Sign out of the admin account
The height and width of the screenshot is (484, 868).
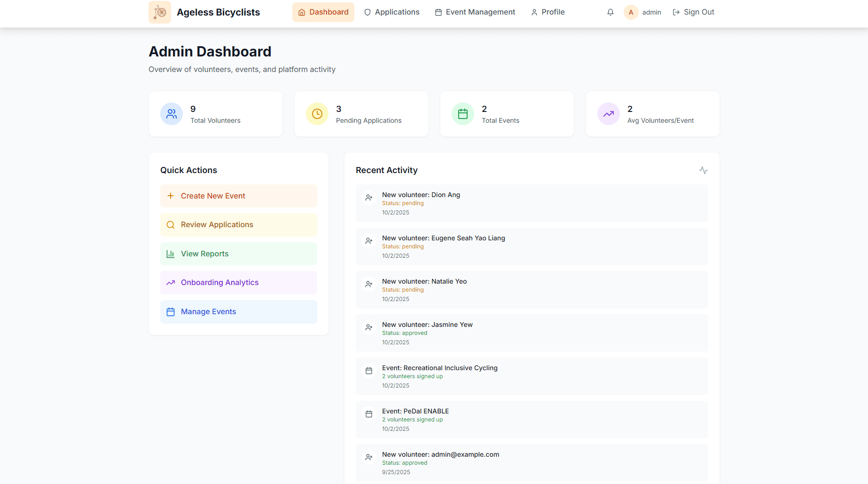(x=694, y=12)
